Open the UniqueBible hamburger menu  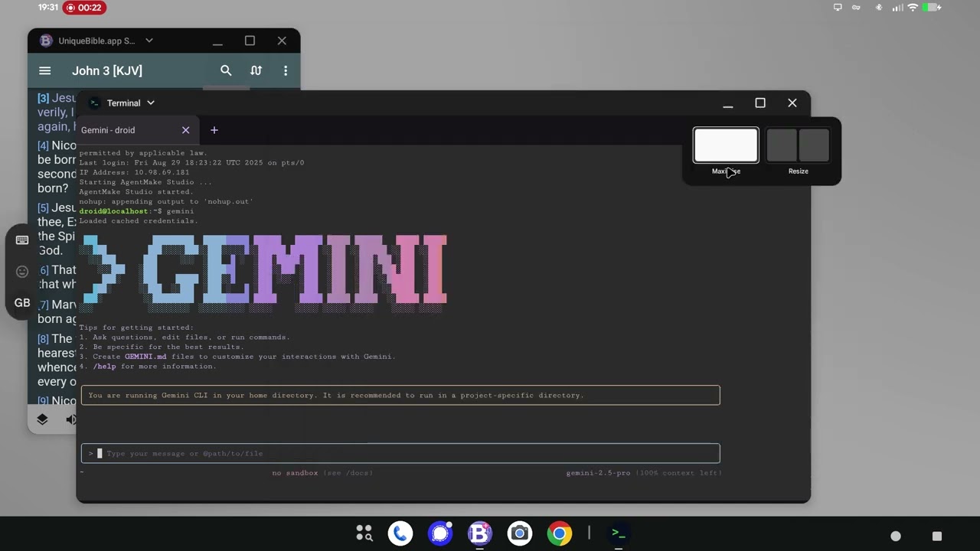pos(45,70)
